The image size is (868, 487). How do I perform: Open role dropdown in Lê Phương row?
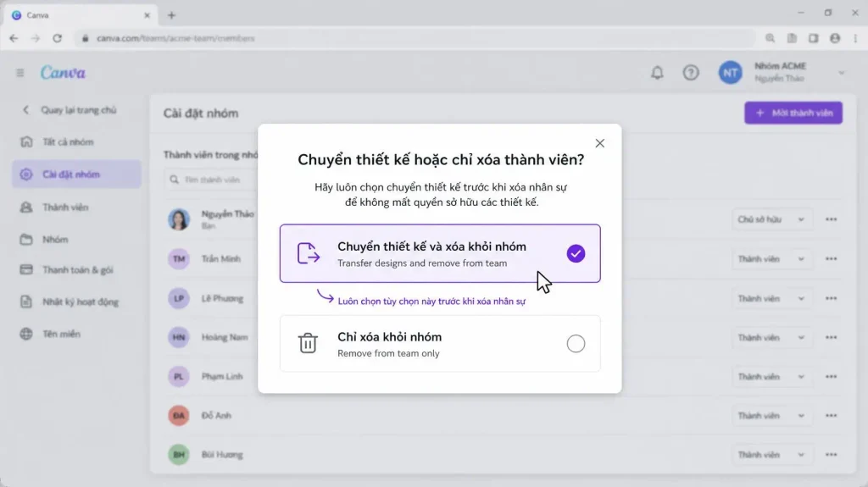[x=771, y=299]
